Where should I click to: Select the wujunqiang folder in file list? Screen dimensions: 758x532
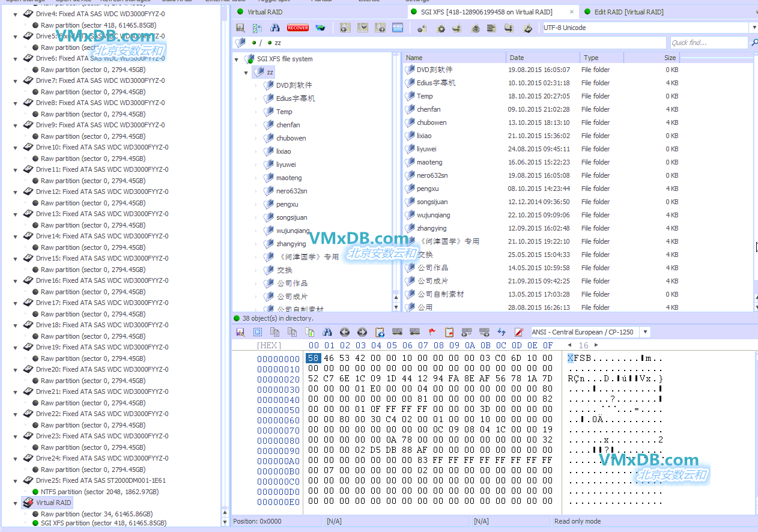433,215
